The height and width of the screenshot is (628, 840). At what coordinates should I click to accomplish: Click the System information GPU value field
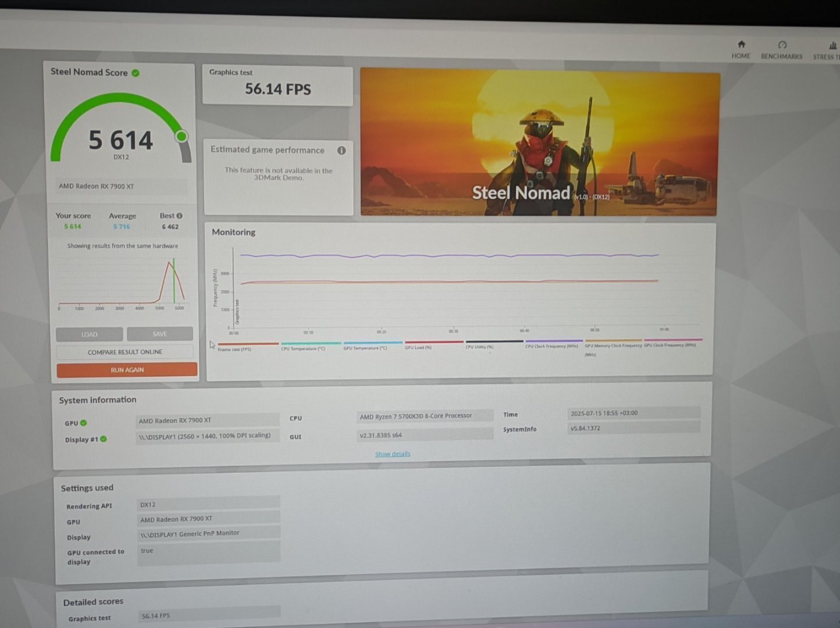coord(207,420)
